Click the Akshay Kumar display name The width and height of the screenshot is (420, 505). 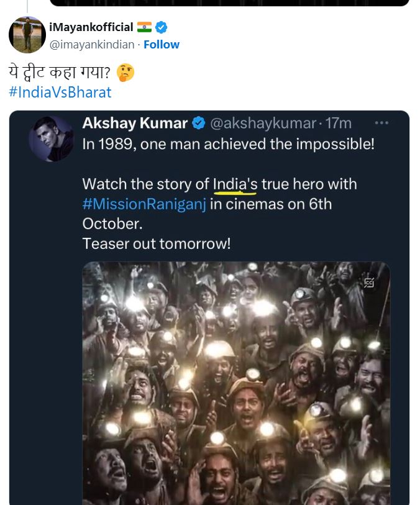[135, 124]
